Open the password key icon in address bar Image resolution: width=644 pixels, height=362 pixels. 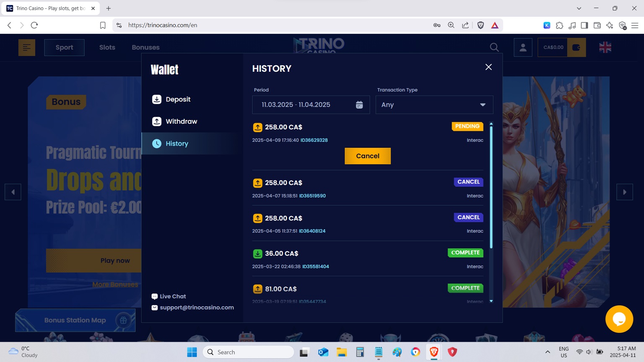click(437, 25)
